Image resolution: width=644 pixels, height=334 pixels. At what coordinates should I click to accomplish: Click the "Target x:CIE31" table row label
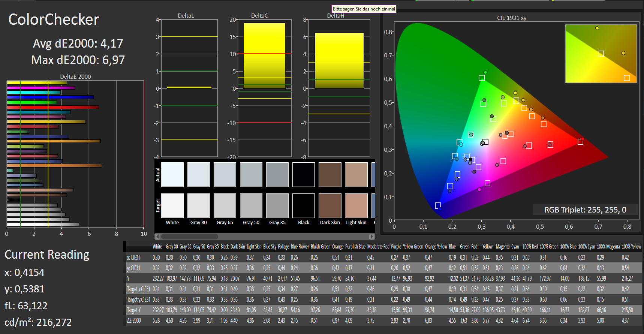[x=139, y=289]
